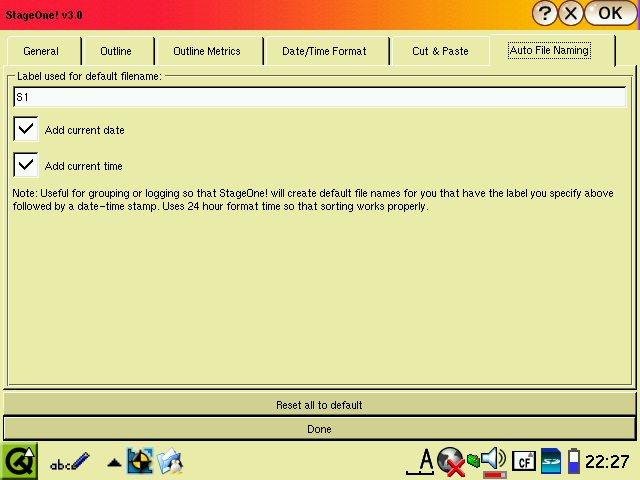640x480 pixels.
Task: Click the underlined A text icon
Action: [x=425, y=460]
